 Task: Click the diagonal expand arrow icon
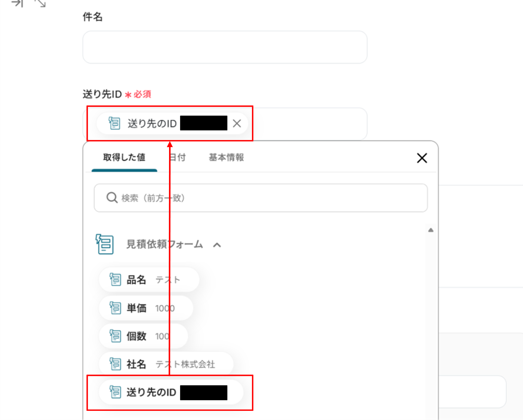(x=40, y=3)
